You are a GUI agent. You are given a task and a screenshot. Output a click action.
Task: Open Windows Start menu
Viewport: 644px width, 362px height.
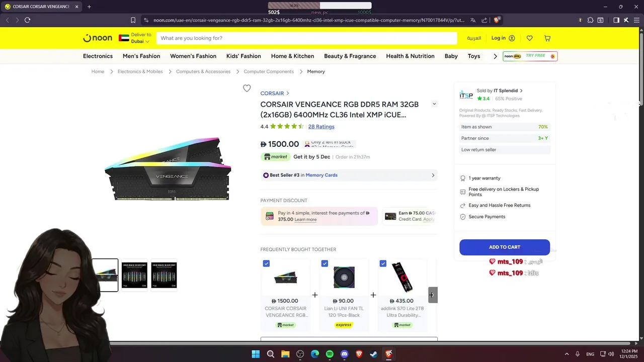point(256,354)
